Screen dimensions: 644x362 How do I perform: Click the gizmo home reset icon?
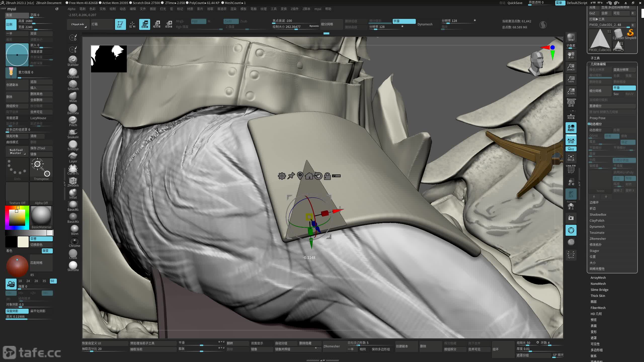point(309,176)
